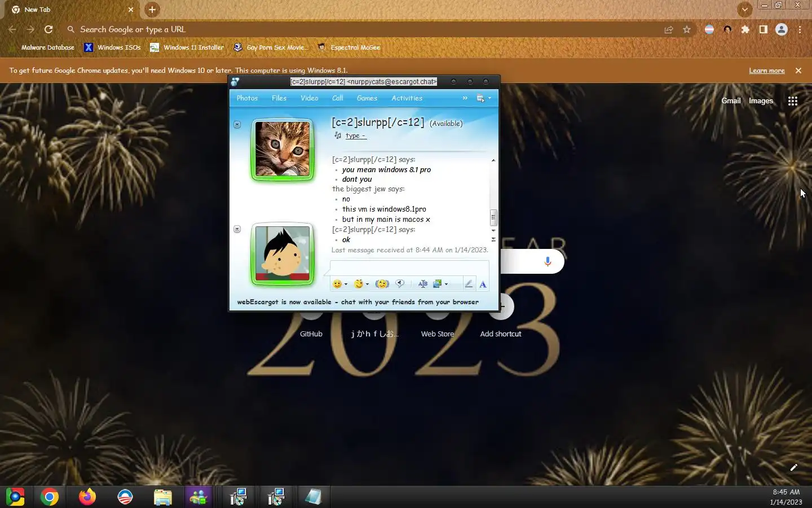
Task: Click the Messenger buddy icon in chat title bar
Action: click(235, 82)
